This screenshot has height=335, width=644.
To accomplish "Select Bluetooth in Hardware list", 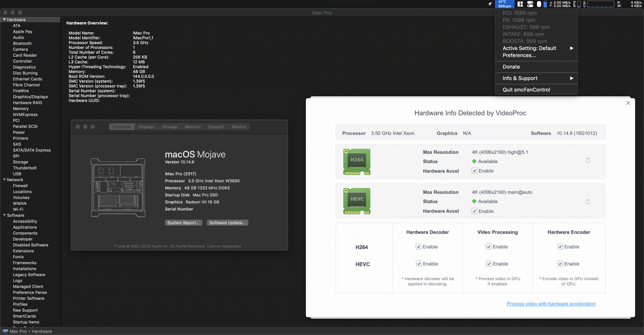I will click(22, 43).
